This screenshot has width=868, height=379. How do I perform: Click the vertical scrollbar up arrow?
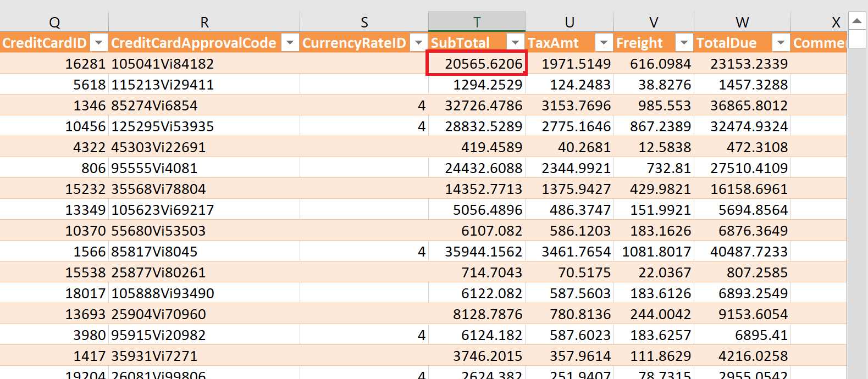click(857, 21)
